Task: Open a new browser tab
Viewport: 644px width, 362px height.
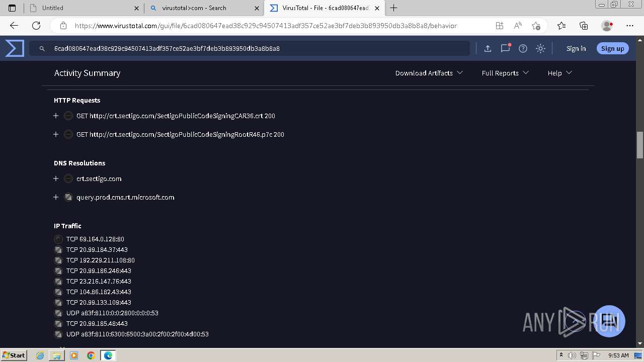Action: coord(394,8)
